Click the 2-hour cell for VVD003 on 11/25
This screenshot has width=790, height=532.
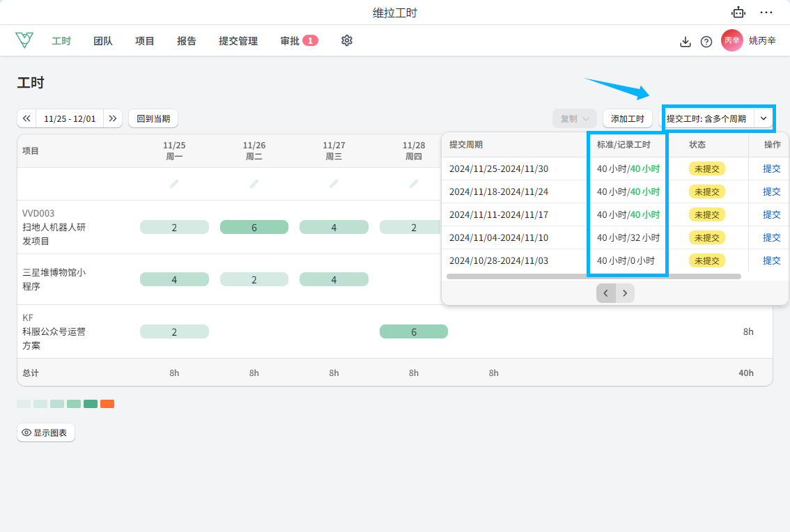174,227
